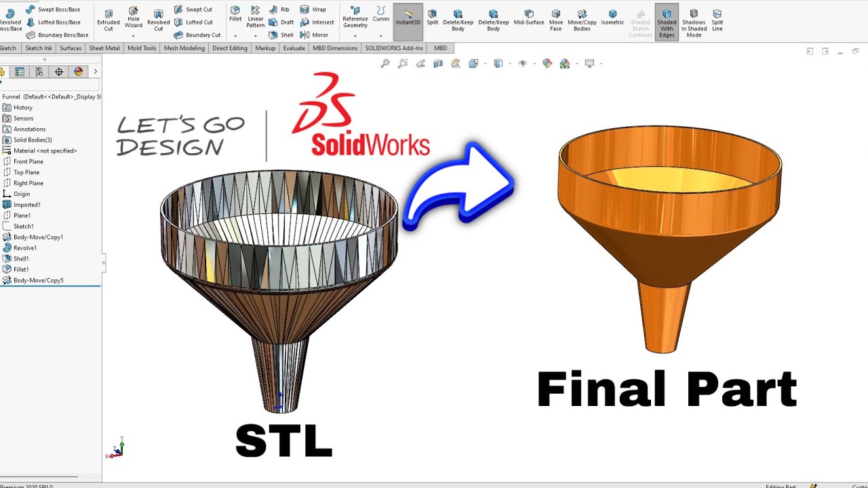The width and height of the screenshot is (868, 488).
Task: Open the Hole Wizard dropdown arrow
Action: (134, 35)
